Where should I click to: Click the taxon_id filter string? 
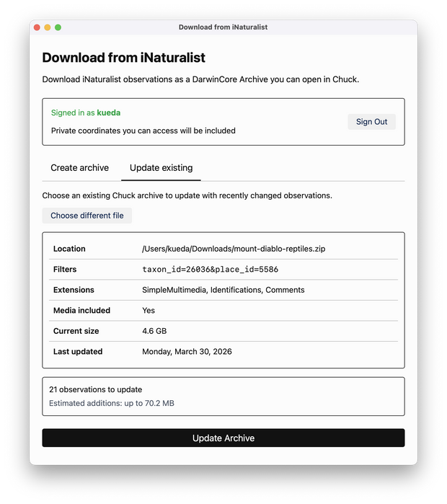(211, 270)
